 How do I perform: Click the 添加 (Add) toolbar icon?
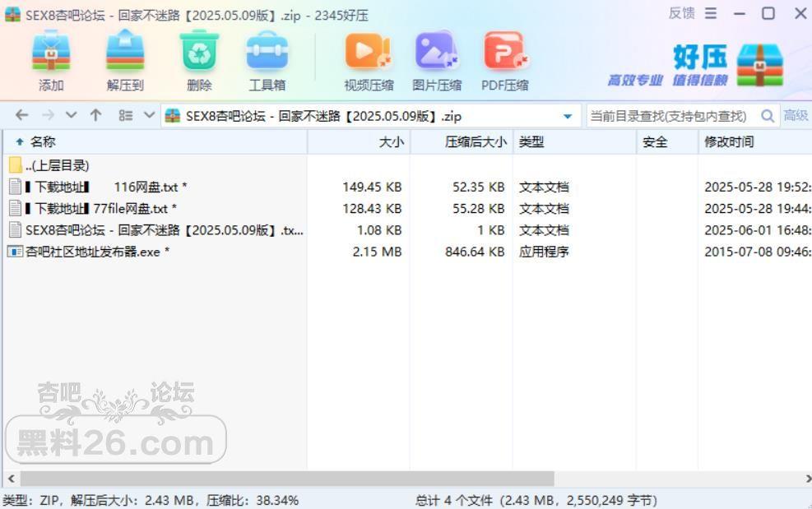coord(51,50)
